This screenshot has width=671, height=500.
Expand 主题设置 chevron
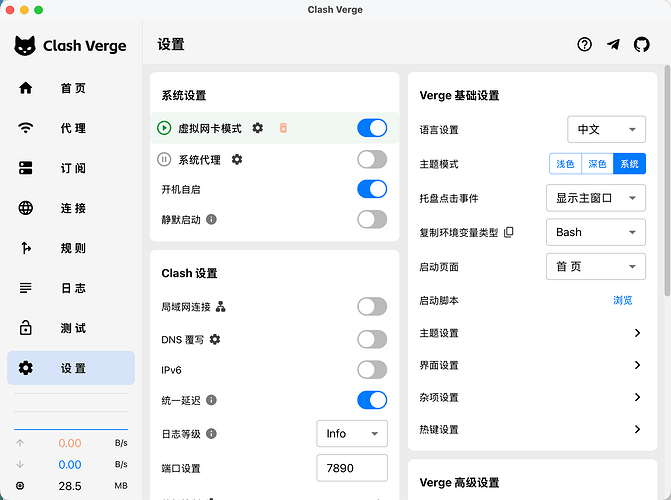(x=637, y=333)
